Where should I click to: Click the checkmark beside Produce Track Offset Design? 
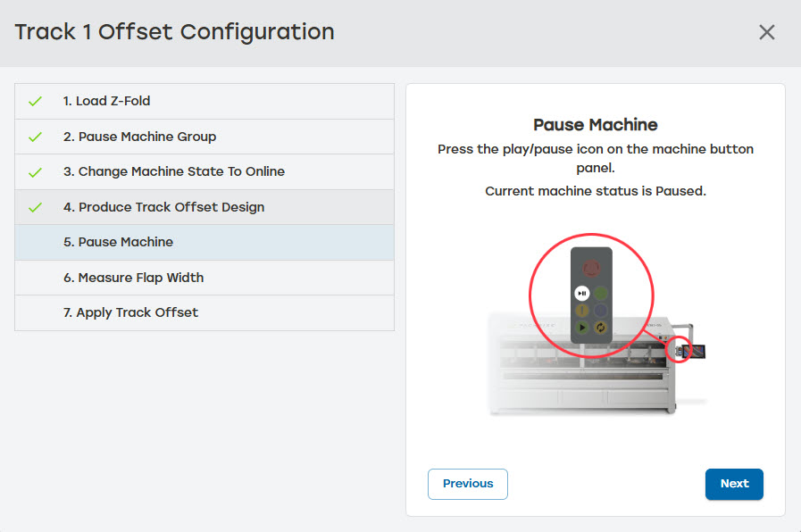(x=35, y=207)
